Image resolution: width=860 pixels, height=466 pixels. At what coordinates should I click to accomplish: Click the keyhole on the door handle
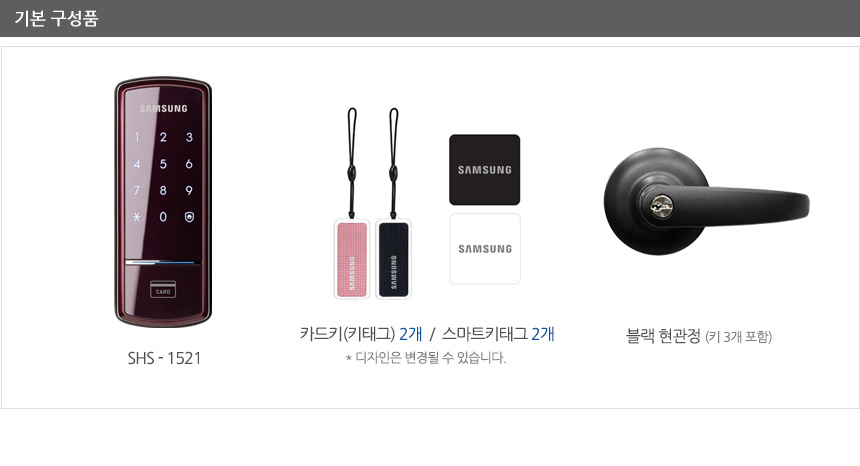662,207
